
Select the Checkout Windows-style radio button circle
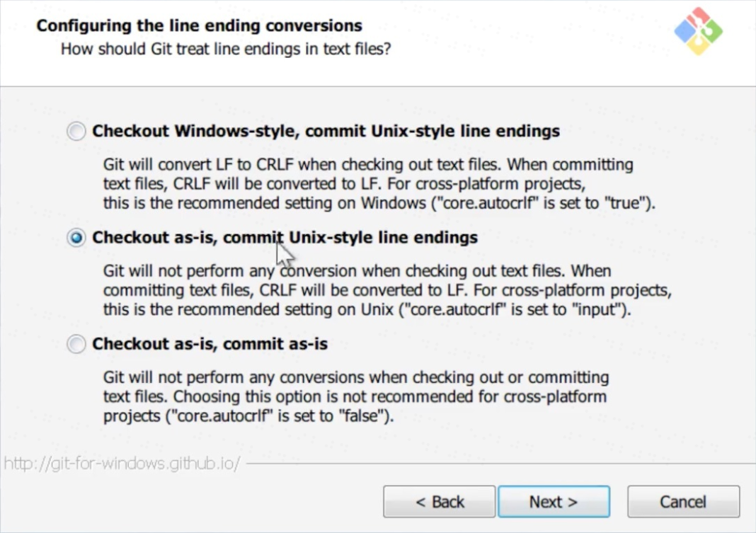[76, 132]
